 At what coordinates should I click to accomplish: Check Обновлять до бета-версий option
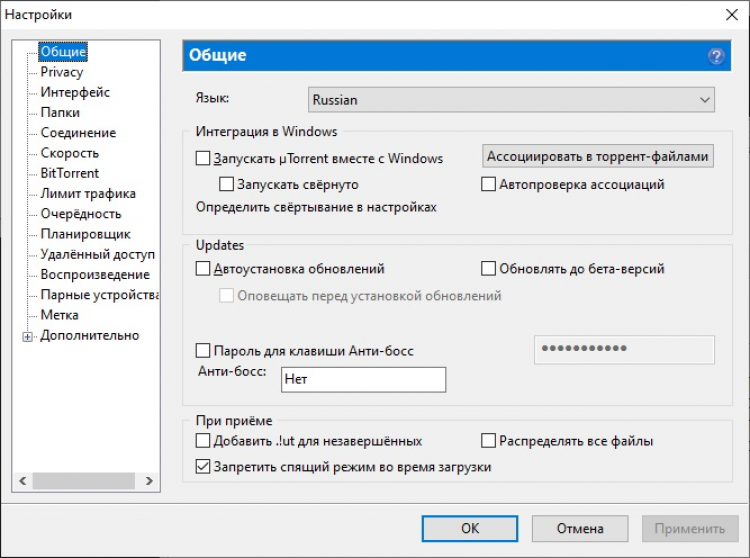coord(489,269)
